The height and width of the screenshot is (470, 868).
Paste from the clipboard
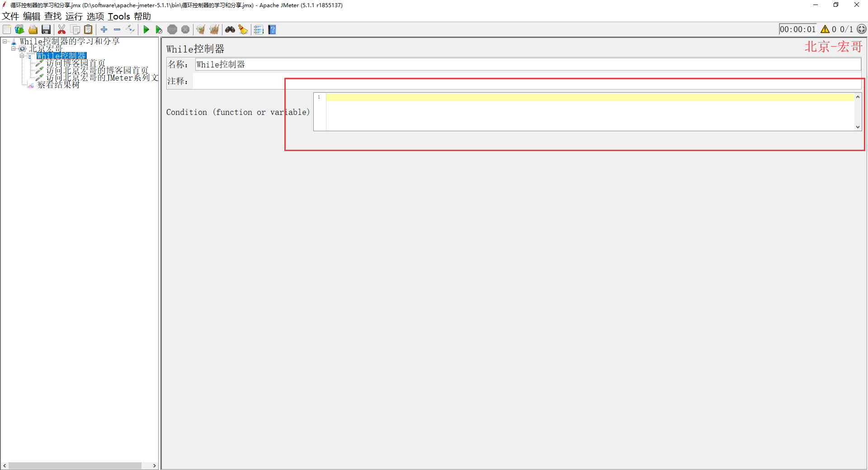point(88,29)
